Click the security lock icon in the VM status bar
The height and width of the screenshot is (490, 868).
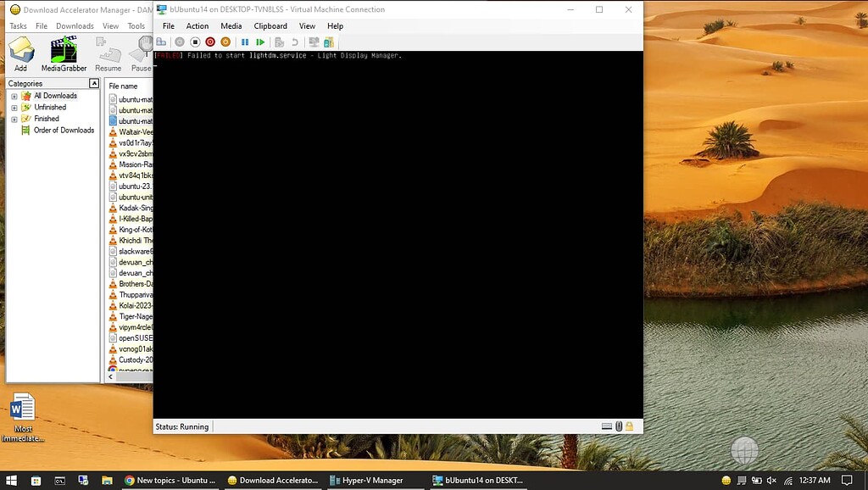tap(629, 426)
